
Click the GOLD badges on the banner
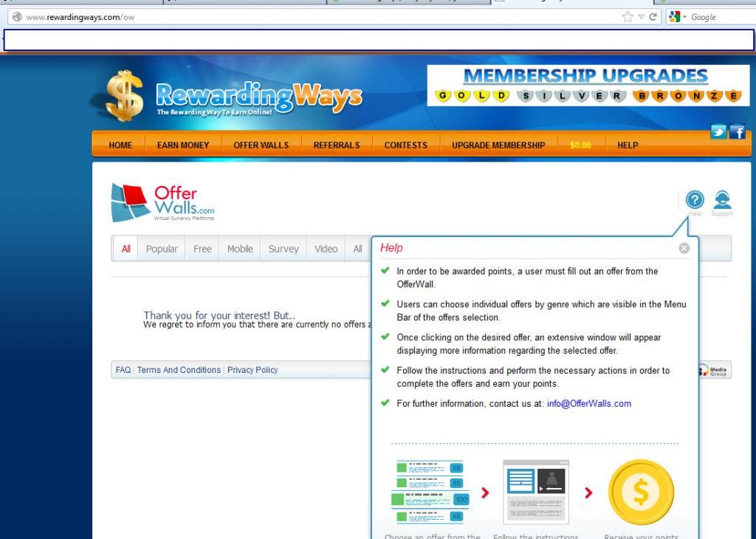click(472, 95)
